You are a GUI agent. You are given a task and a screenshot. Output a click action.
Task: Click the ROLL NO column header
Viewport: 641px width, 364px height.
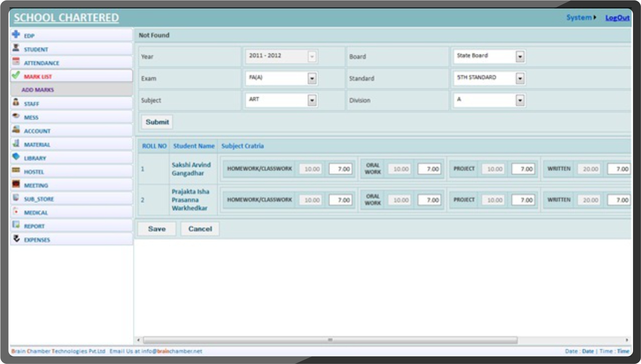point(154,146)
